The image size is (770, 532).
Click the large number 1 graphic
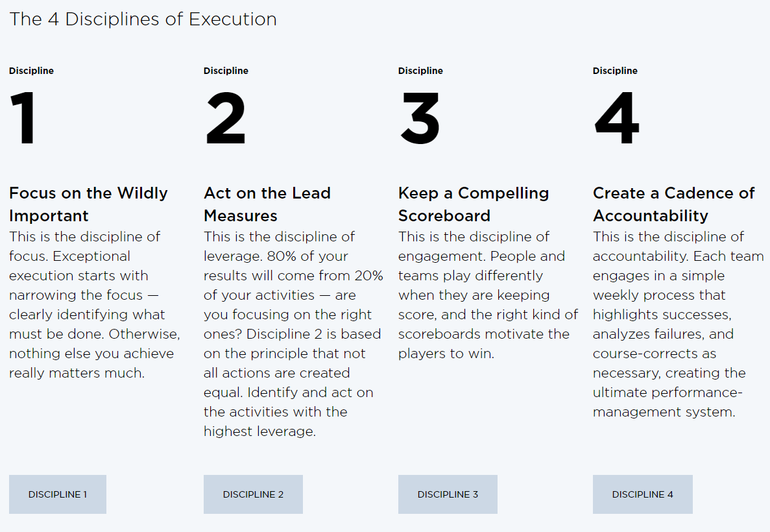point(23,118)
